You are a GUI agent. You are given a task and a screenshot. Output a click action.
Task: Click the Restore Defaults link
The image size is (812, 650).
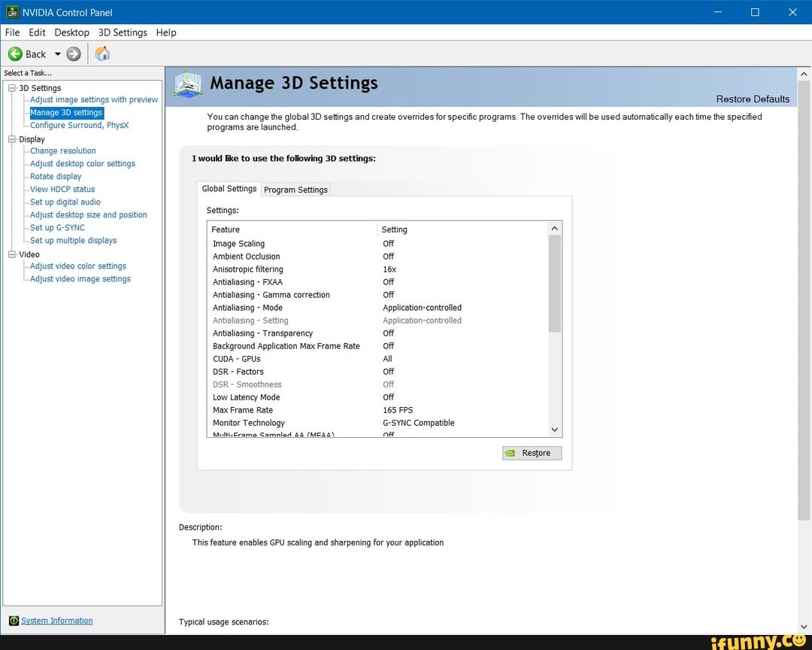coord(753,99)
